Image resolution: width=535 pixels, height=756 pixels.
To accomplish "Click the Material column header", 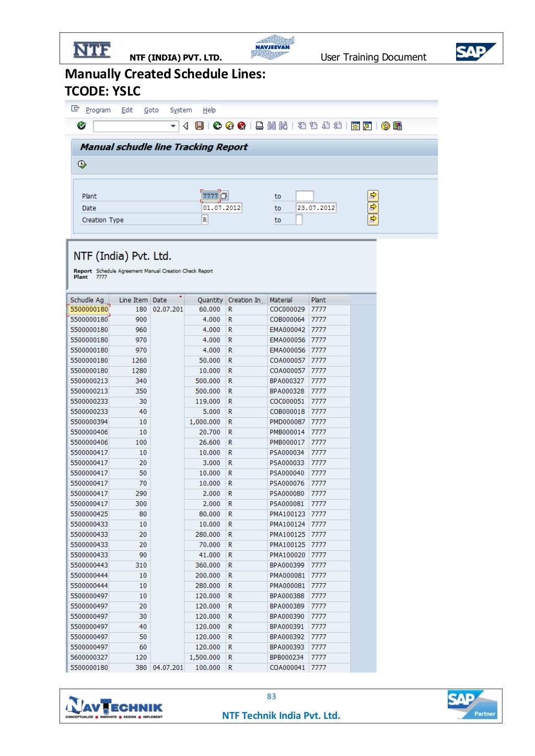I will pos(288,300).
